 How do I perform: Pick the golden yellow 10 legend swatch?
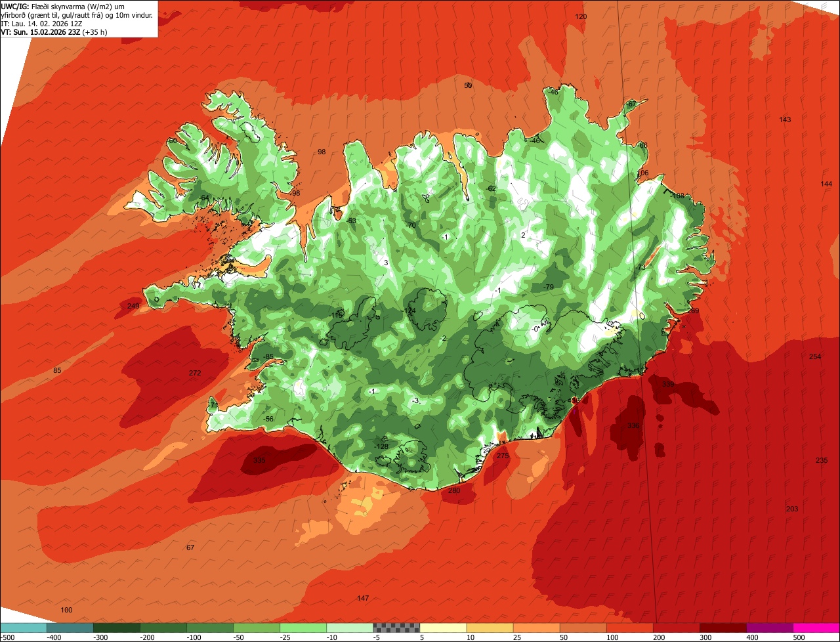490,628
